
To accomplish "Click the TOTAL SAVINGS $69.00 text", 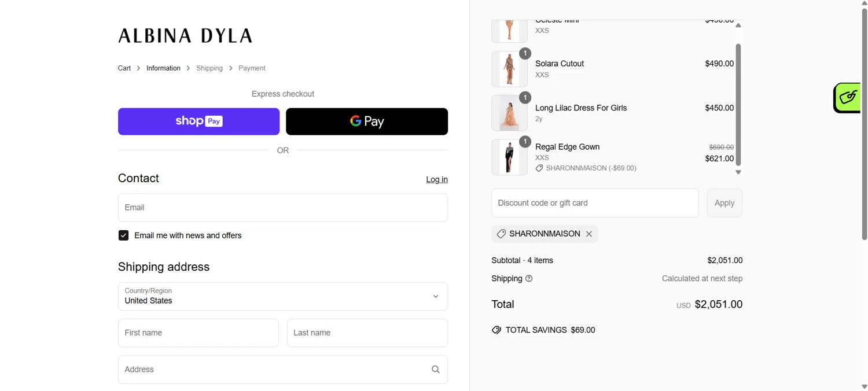I will (x=550, y=330).
